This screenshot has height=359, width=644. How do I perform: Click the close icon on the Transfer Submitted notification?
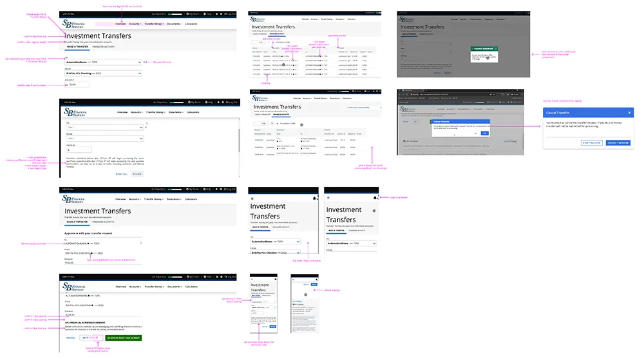click(x=496, y=49)
